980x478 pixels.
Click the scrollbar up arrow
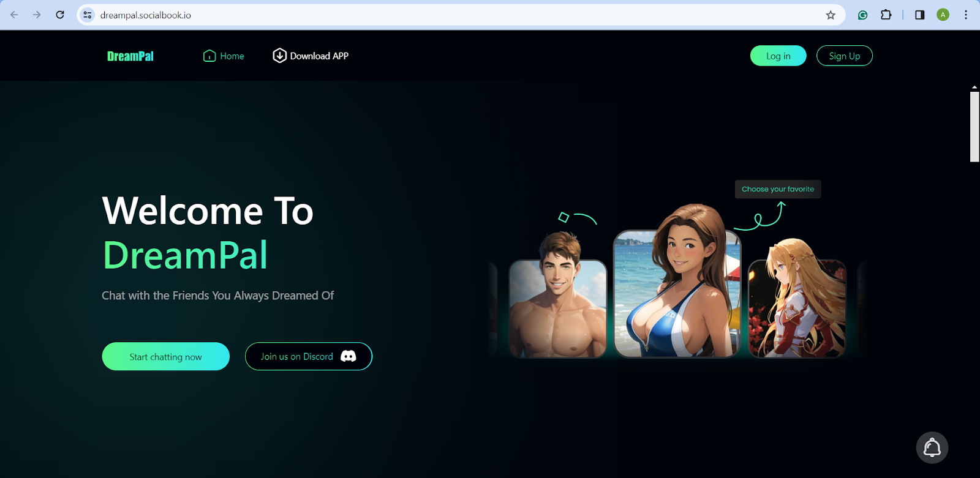click(x=974, y=88)
